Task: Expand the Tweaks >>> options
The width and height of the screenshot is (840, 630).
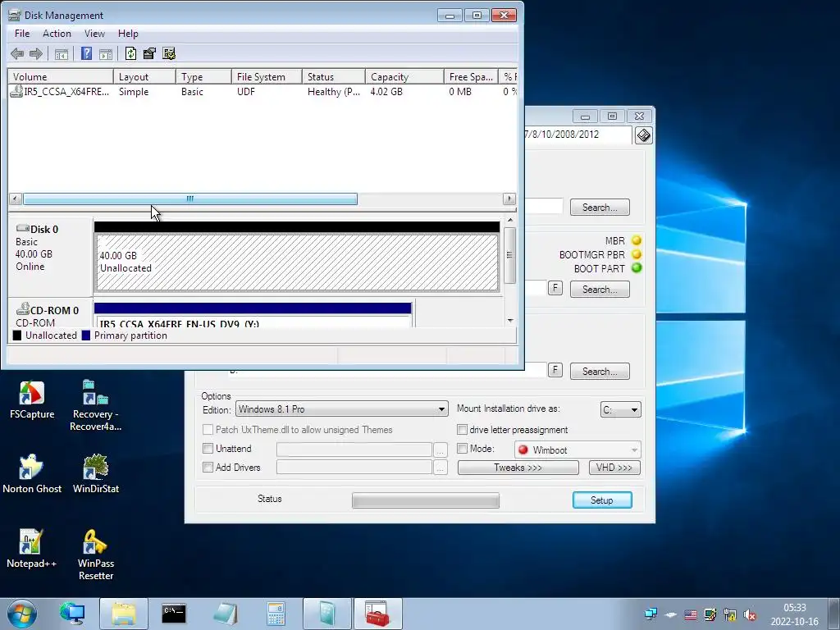Action: (x=518, y=468)
